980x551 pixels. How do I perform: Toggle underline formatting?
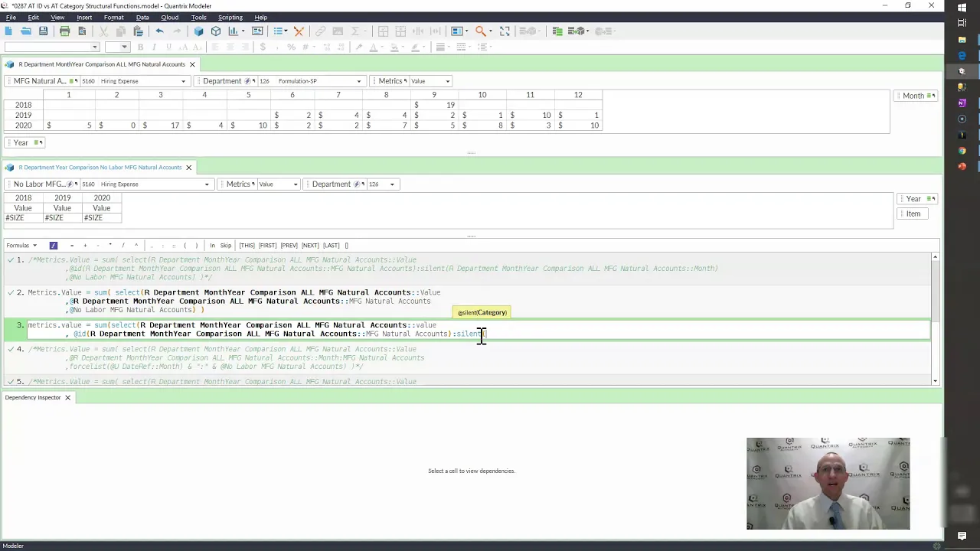pyautogui.click(x=168, y=47)
